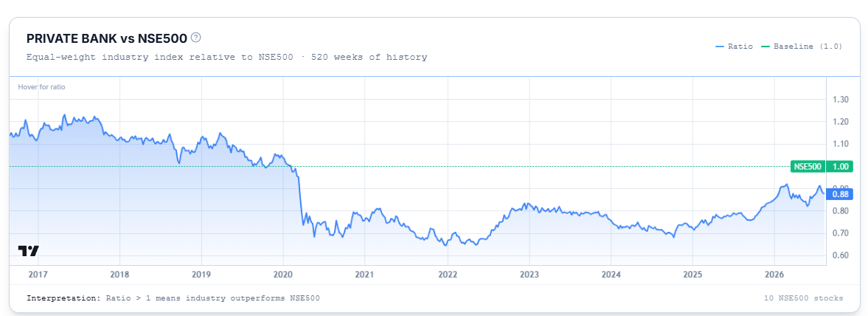Toggle the Baseline (1.0) legend entry
The width and height of the screenshot is (868, 316).
[802, 47]
